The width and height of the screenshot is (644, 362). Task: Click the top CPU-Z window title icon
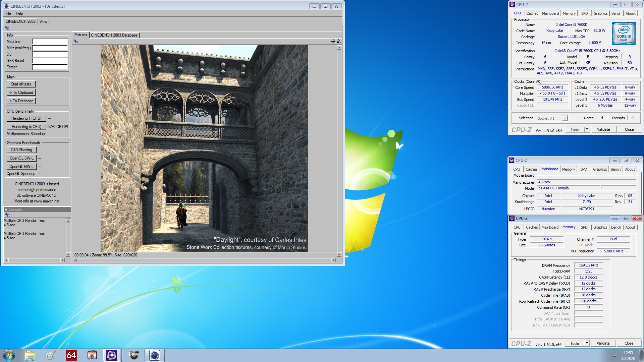tap(512, 4)
